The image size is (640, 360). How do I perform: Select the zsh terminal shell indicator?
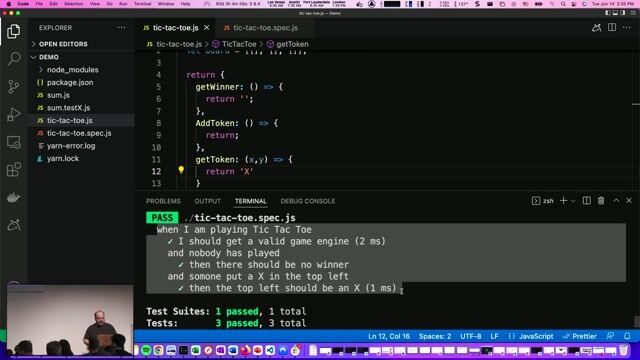coord(543,201)
